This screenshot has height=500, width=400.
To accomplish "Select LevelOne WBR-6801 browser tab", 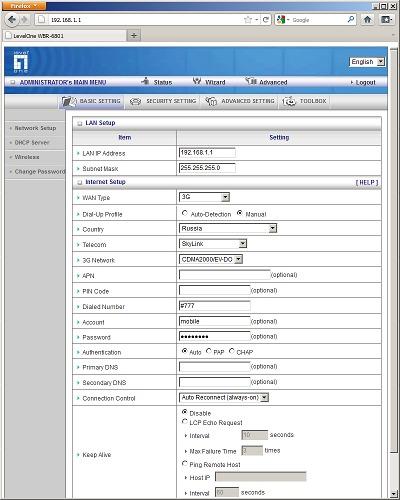I will pos(65,35).
